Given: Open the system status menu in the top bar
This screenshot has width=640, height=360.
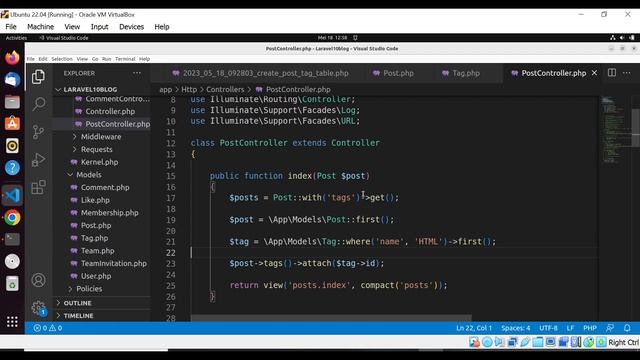Looking at the screenshot, I should pyautogui.click(x=622, y=38).
